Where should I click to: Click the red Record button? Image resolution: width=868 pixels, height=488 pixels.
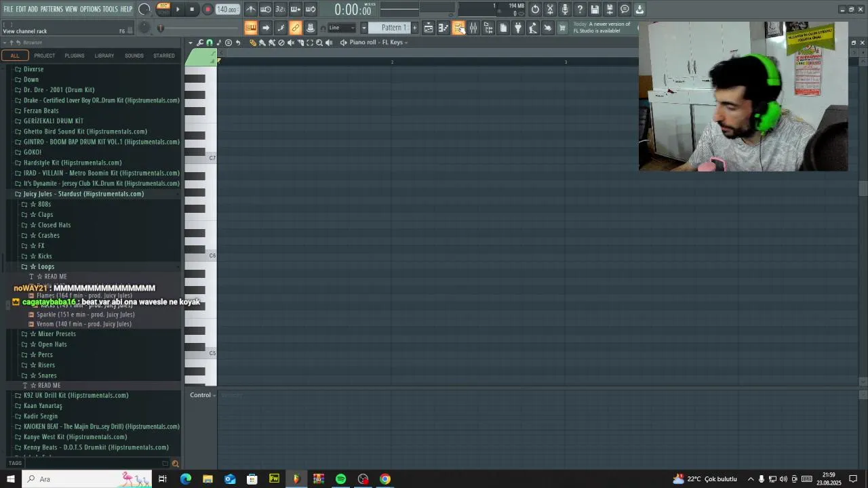(208, 9)
